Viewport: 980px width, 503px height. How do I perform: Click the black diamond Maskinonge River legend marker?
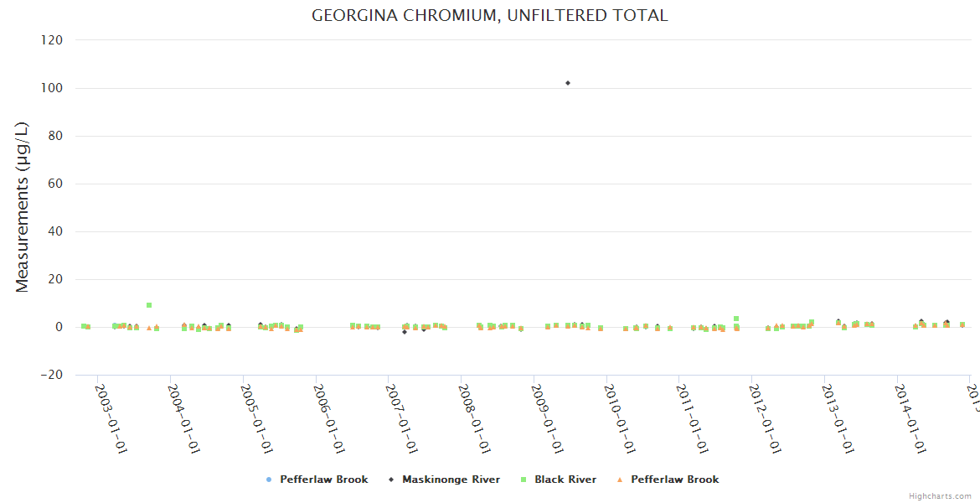[x=390, y=480]
